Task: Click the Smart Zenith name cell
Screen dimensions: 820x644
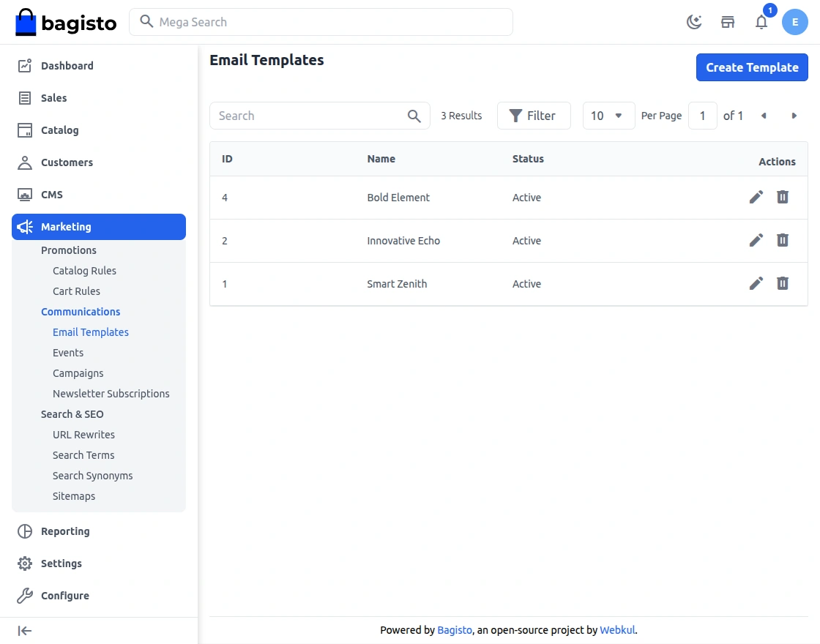Action: click(397, 284)
